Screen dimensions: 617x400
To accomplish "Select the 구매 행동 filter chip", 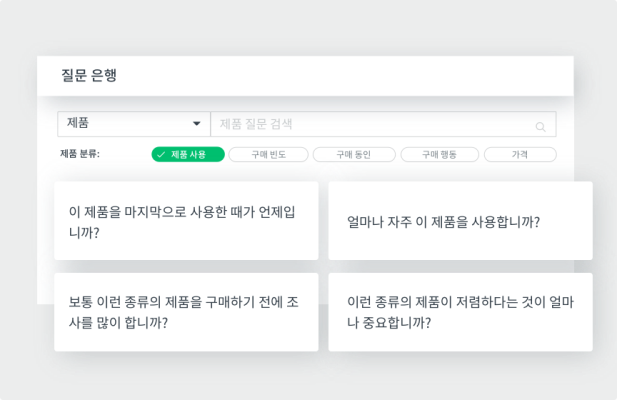I will 439,155.
